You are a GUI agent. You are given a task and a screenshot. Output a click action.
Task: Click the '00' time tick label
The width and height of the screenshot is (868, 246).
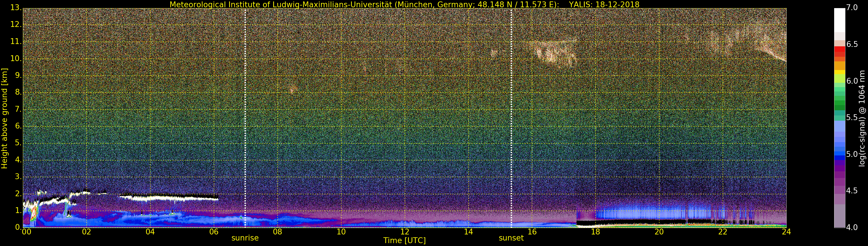(26, 232)
